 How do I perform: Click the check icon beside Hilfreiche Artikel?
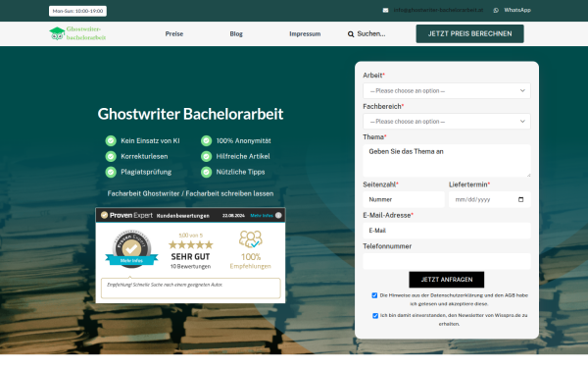coord(206,156)
